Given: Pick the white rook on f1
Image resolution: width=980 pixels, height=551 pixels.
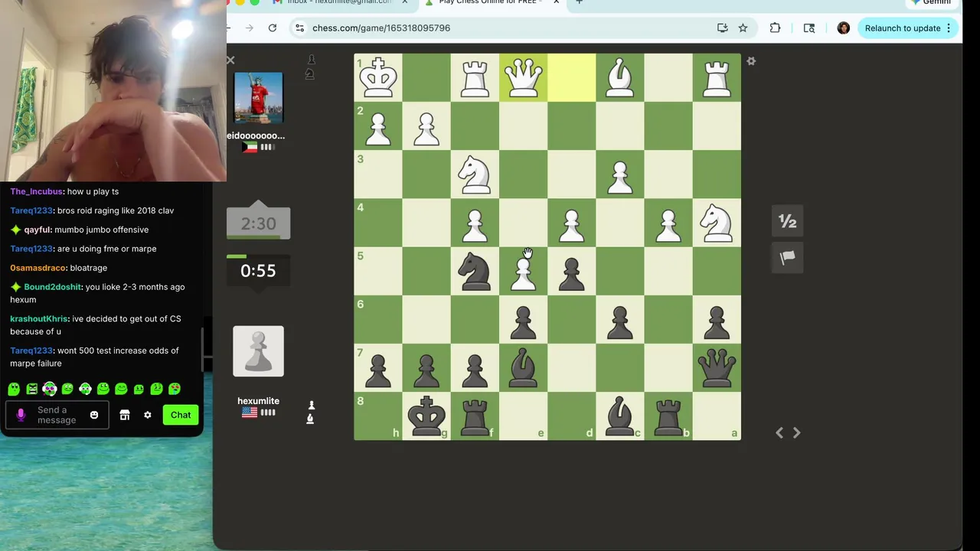Looking at the screenshot, I should (x=475, y=77).
